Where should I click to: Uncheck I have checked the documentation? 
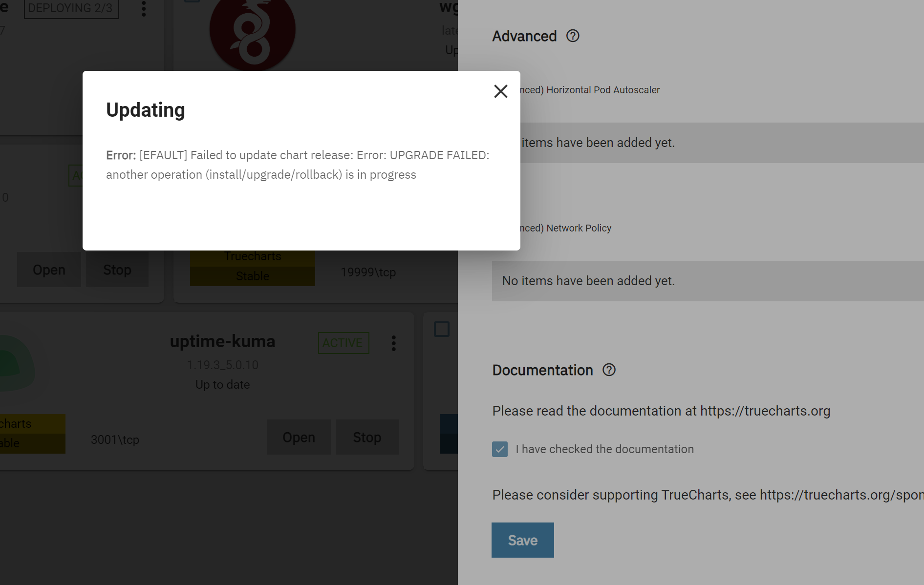click(500, 449)
